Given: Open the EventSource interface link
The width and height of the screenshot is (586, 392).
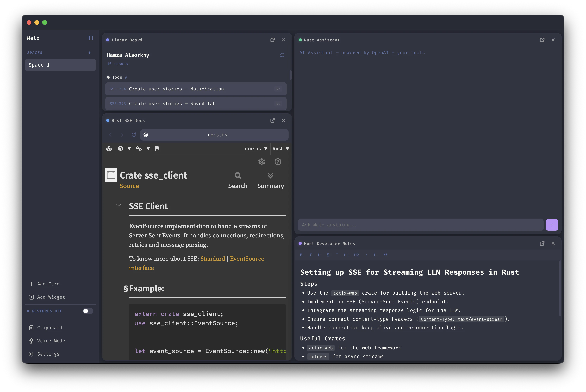Looking at the screenshot, I should 247,259.
